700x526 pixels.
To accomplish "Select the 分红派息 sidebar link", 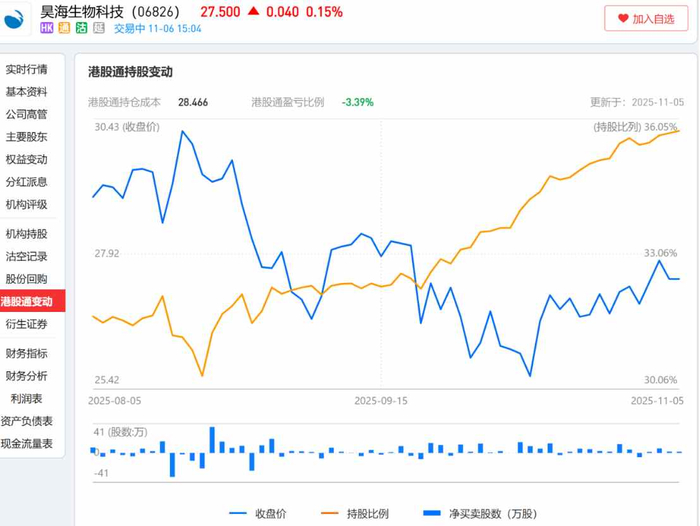I will pyautogui.click(x=27, y=182).
